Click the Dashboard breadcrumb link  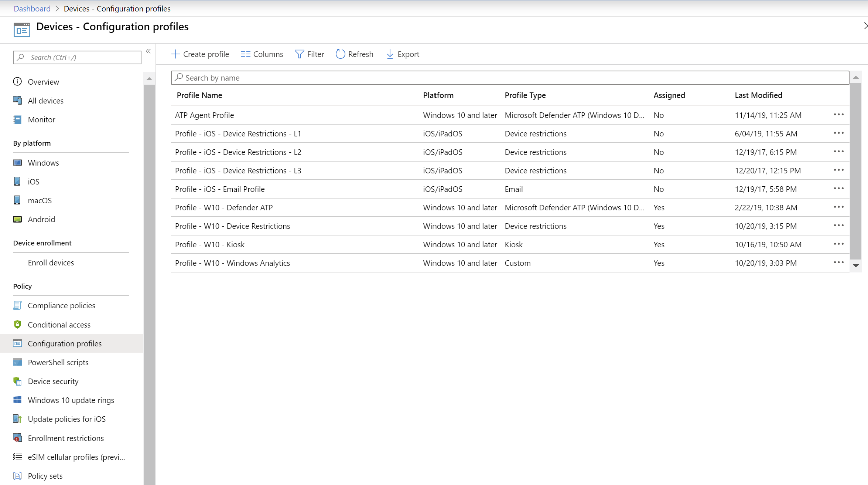(32, 9)
